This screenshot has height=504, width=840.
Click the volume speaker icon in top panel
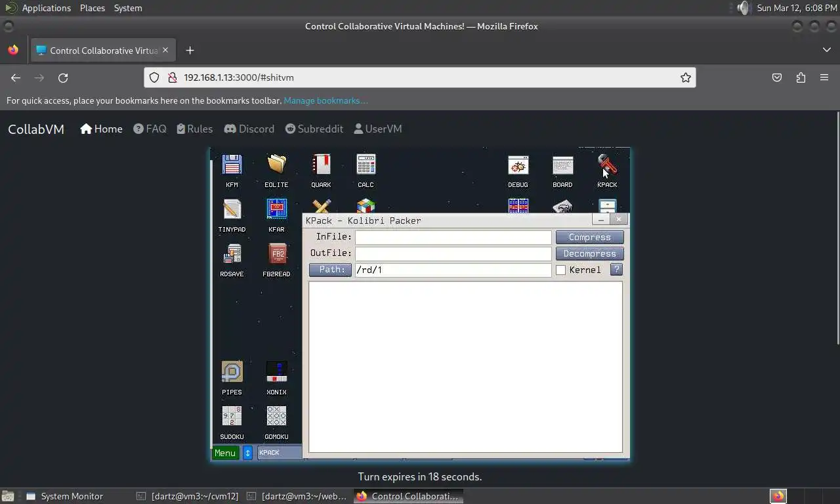743,8
